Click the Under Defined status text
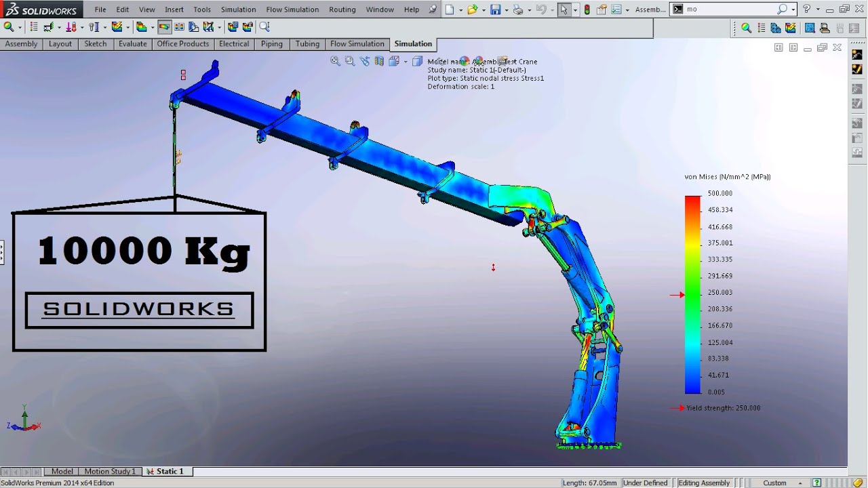 tap(645, 483)
